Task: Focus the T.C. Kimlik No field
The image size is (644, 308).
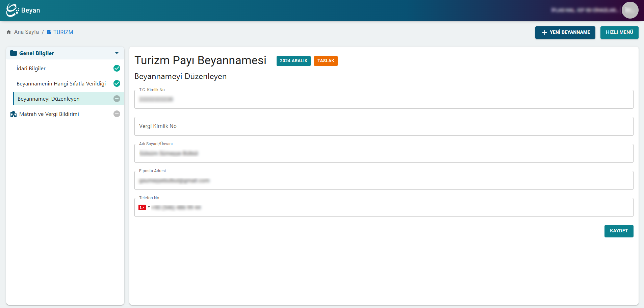Action: (x=384, y=99)
